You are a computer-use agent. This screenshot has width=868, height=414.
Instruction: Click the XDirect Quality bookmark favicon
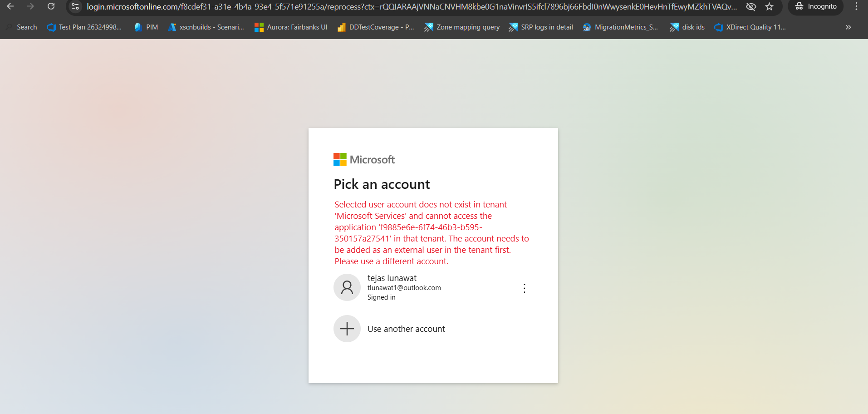[719, 27]
